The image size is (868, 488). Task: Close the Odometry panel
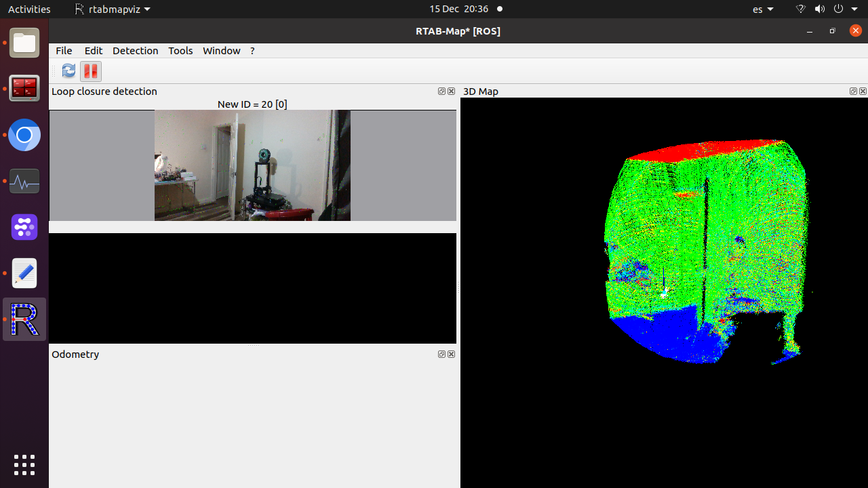pos(451,354)
